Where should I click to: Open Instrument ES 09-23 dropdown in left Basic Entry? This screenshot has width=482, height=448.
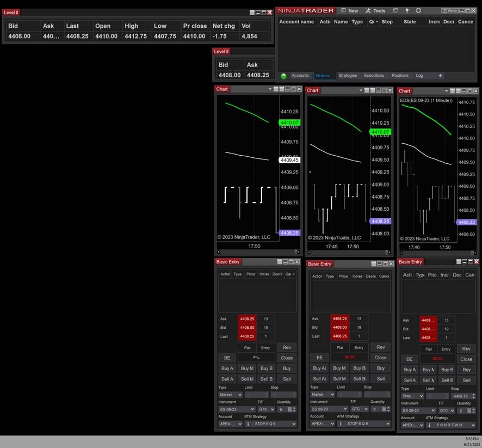[237, 409]
